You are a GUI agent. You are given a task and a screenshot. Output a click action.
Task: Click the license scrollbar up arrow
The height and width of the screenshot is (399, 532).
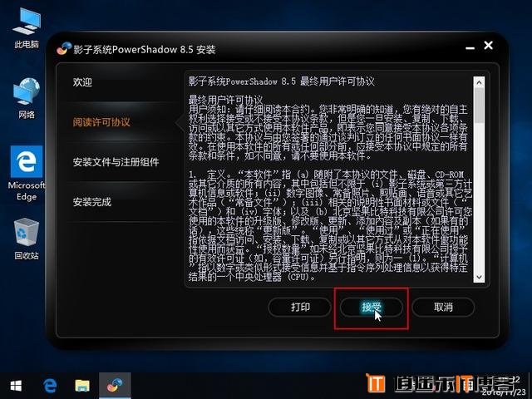click(x=479, y=82)
